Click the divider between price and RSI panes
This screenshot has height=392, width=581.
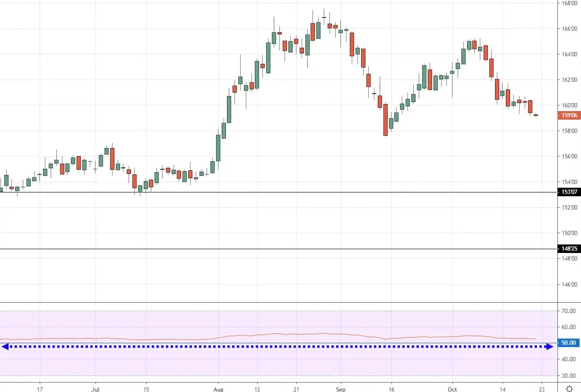[284, 303]
